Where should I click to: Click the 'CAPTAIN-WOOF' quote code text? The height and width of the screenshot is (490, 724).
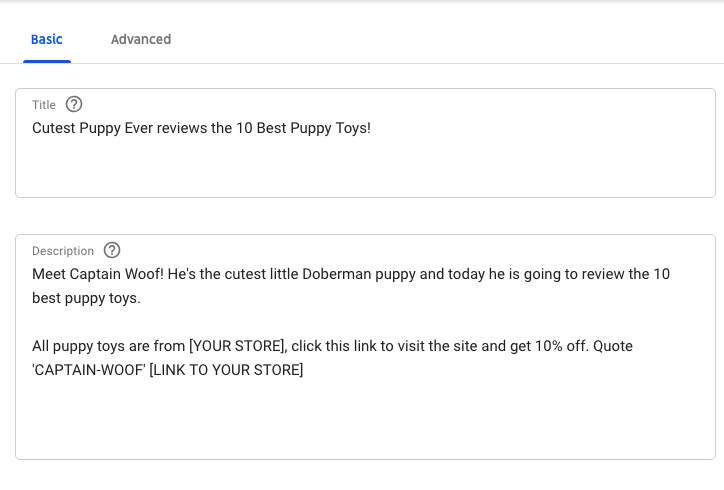click(x=87, y=370)
